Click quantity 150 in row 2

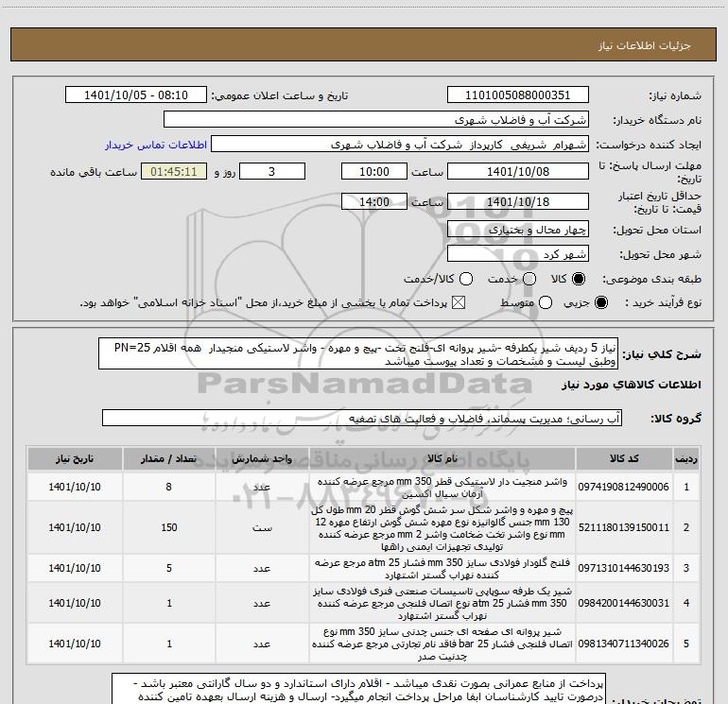169,527
